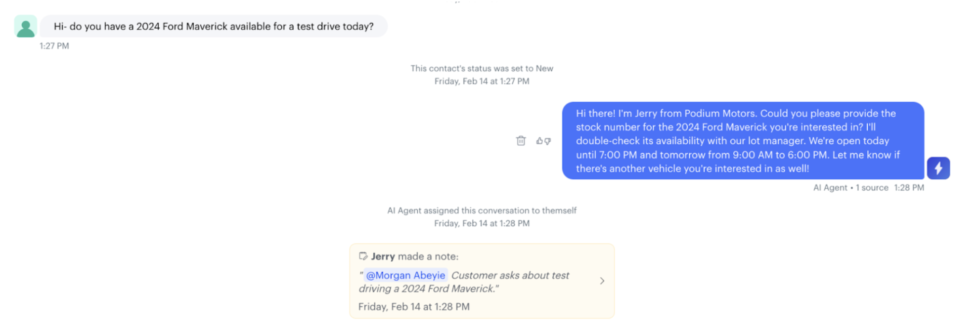Screen dimensions: 980x332
Task: Click the trash delete icon beside AI message
Action: pyautogui.click(x=521, y=141)
